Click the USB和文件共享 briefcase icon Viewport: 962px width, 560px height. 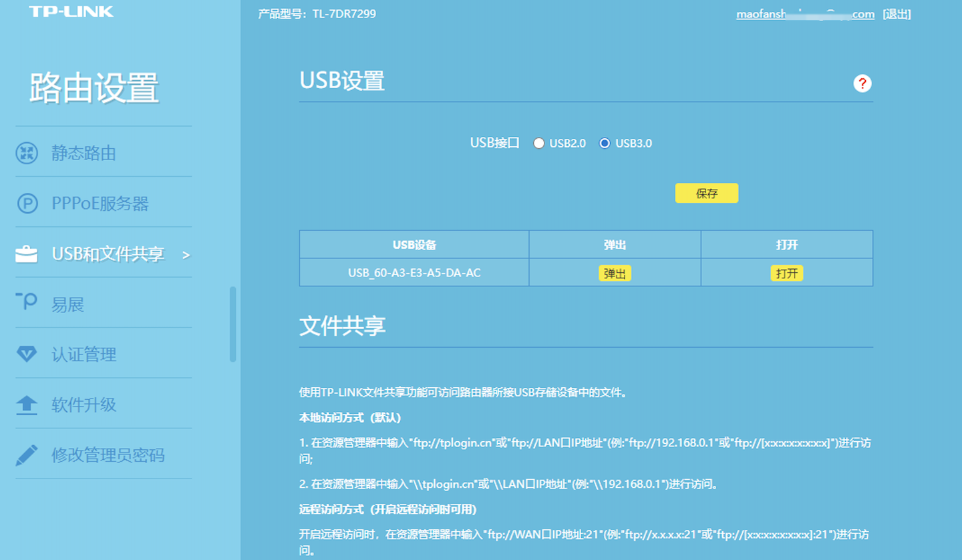tap(27, 254)
